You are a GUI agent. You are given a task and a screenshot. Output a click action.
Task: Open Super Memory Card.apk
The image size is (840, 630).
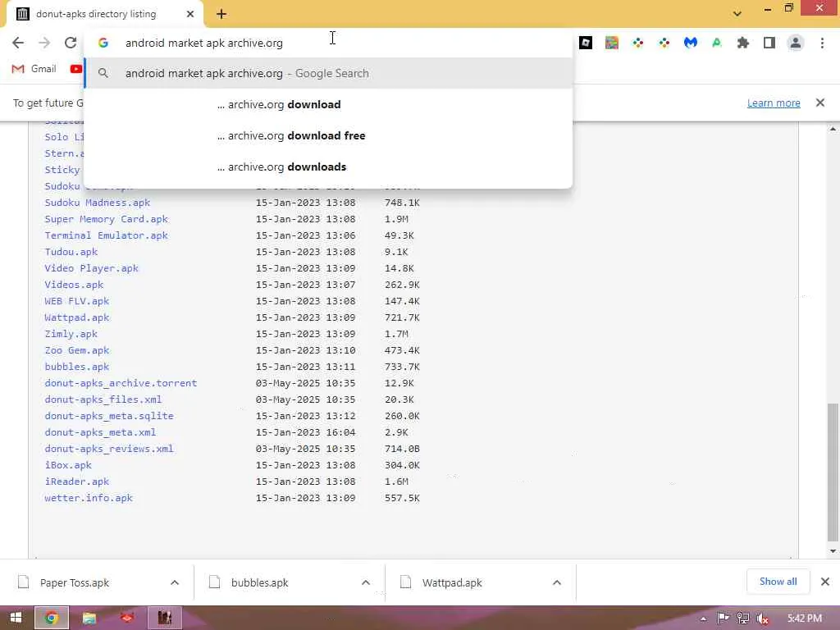(x=106, y=219)
